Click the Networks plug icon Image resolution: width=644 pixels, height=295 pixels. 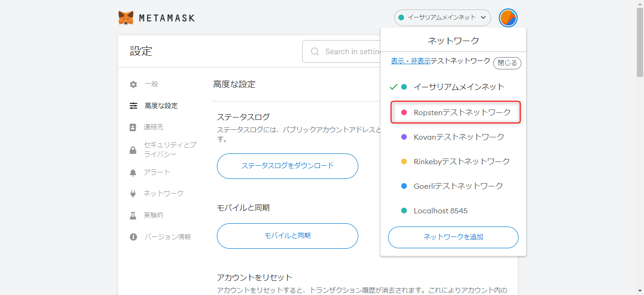(x=133, y=194)
